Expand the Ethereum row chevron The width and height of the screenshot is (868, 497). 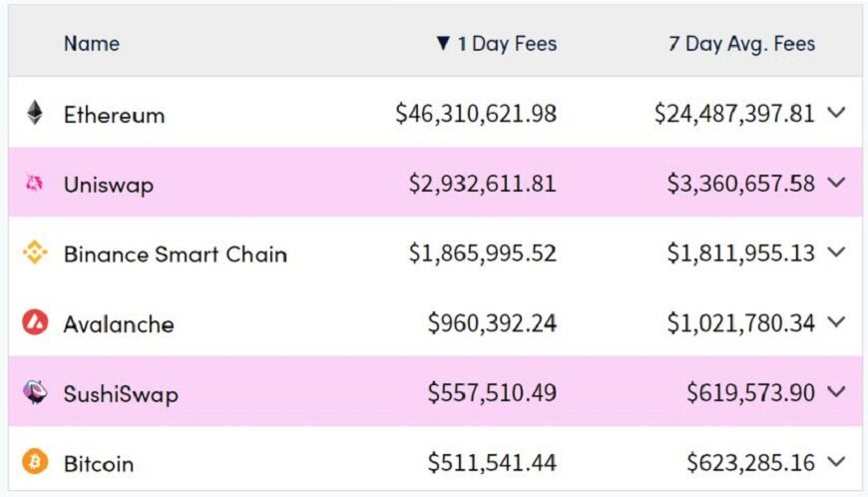(836, 113)
